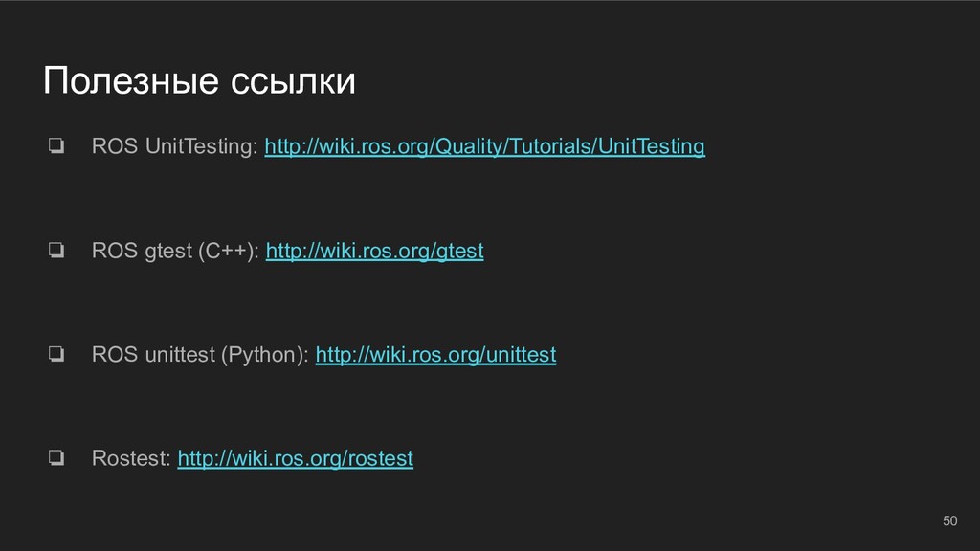Click the bullet icon beside ROS UnitTesting
The image size is (980, 551).
click(56, 145)
